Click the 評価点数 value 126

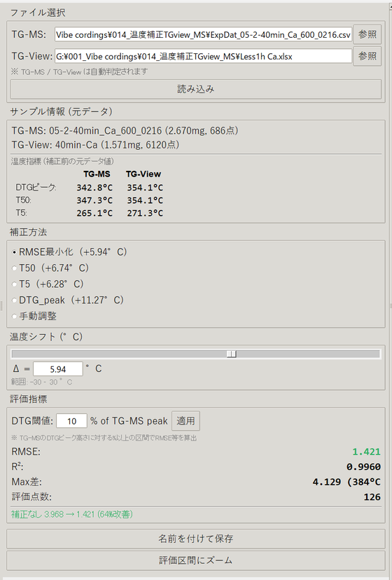pyautogui.click(x=372, y=497)
